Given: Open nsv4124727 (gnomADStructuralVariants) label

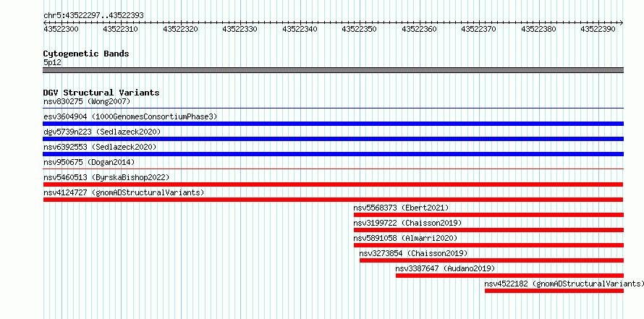Looking at the screenshot, I should pos(124,192).
